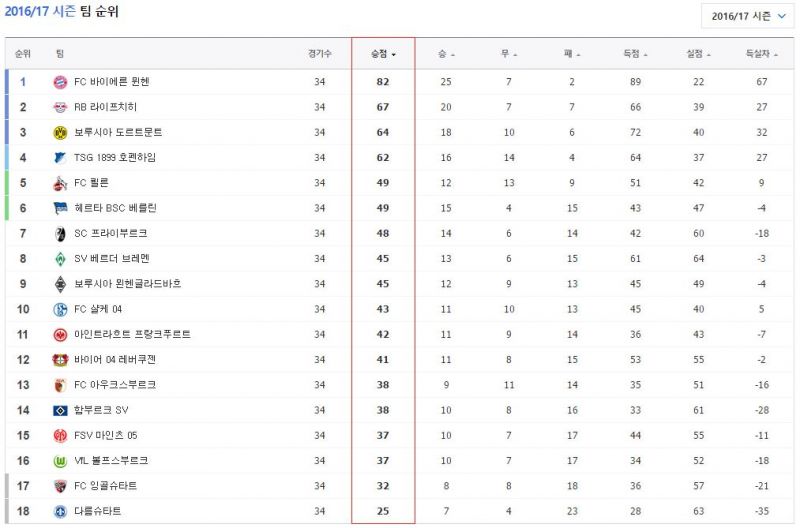Sort table by 득실차 goal difference
This screenshot has height=528, width=800.
click(760, 54)
